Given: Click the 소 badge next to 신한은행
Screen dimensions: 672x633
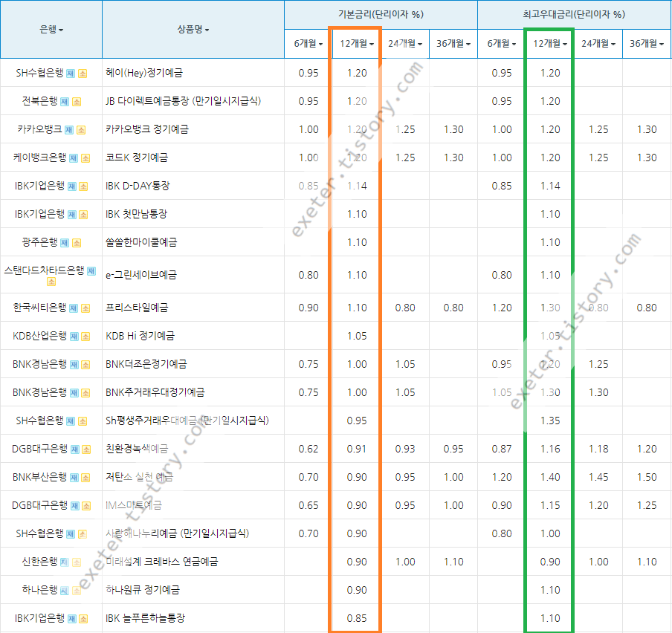Looking at the screenshot, I should click(77, 562).
